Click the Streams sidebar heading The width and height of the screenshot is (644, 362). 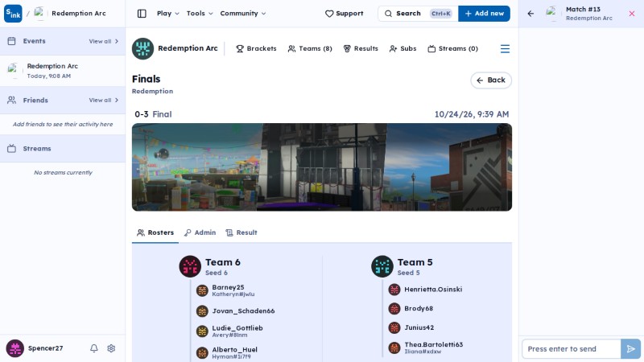pyautogui.click(x=37, y=149)
